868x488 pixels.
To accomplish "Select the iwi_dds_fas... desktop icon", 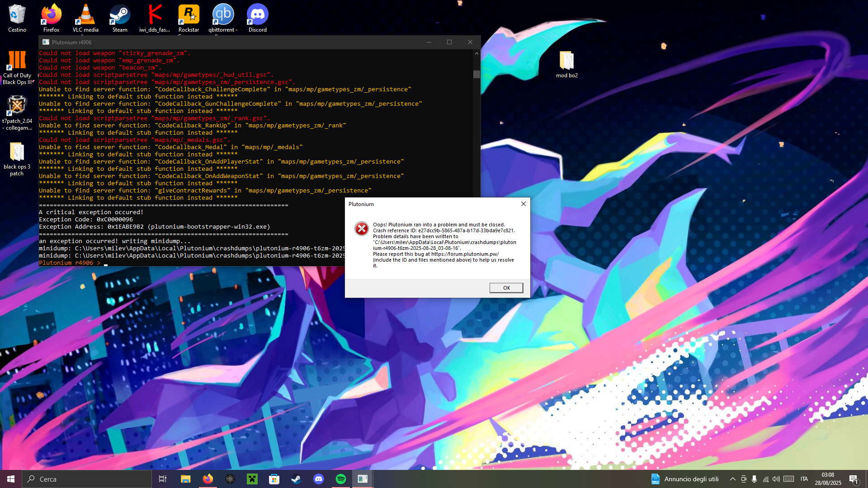I will 155,18.
